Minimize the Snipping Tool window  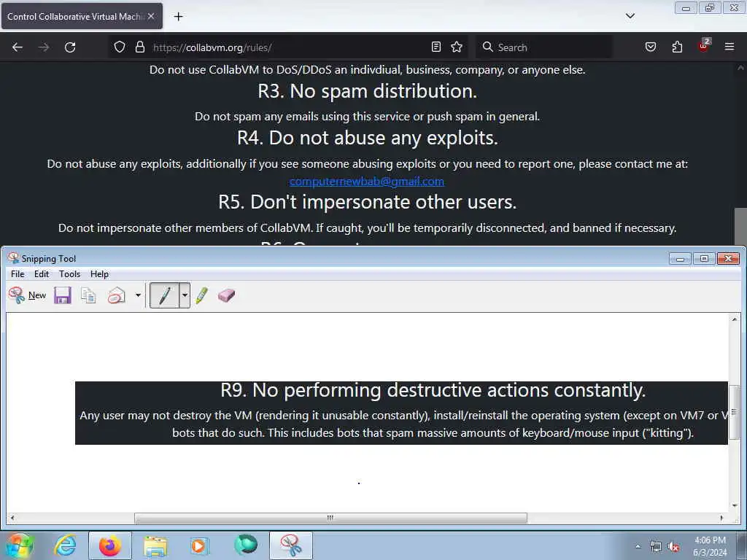[681, 259]
